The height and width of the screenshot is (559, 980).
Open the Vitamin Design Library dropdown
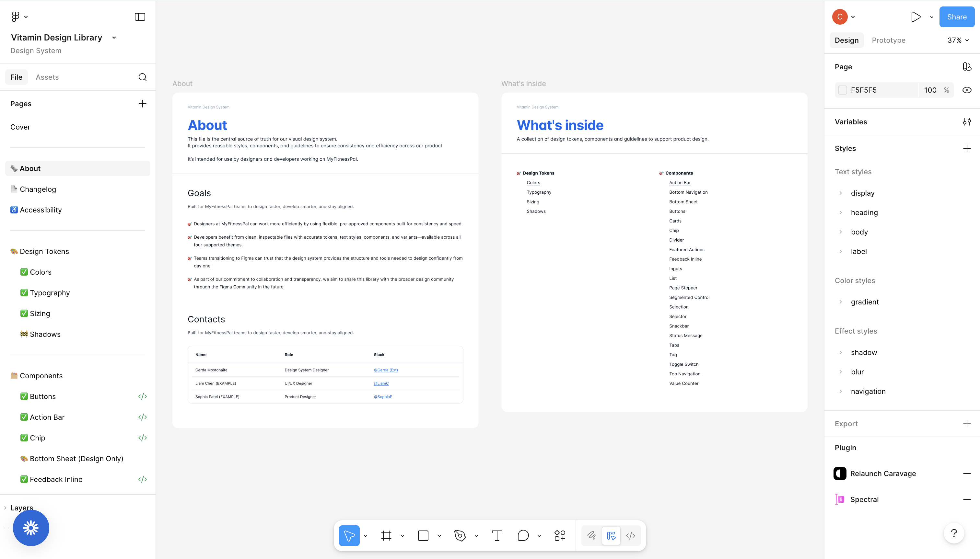114,37
